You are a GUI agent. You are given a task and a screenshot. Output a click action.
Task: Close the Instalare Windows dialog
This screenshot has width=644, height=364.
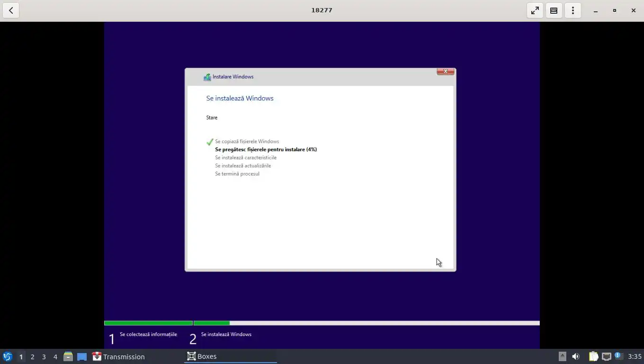445,72
